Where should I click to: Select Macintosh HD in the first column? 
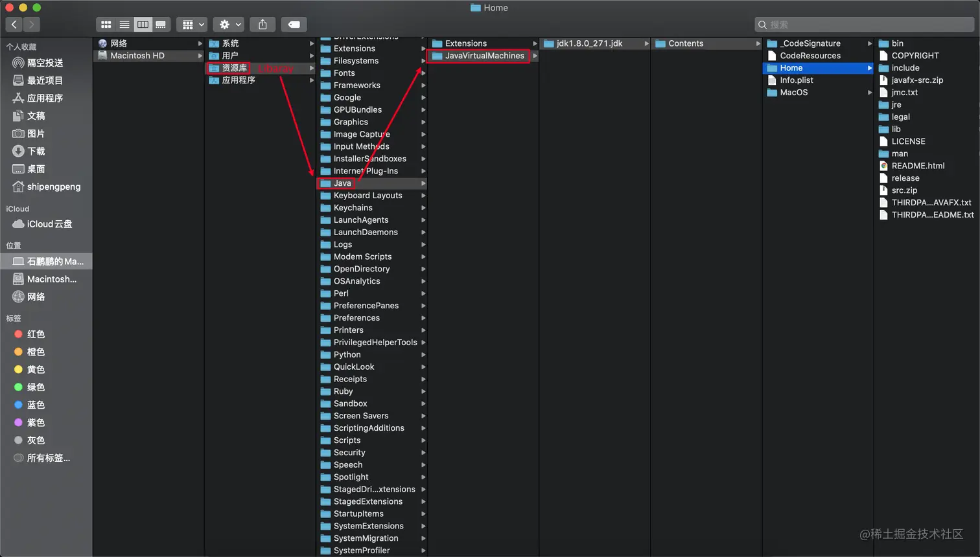(x=149, y=56)
